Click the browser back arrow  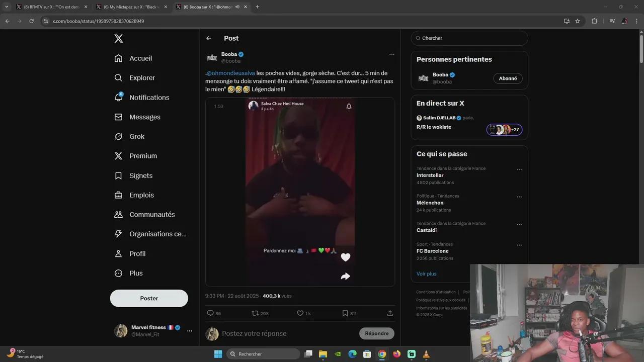pos(7,21)
